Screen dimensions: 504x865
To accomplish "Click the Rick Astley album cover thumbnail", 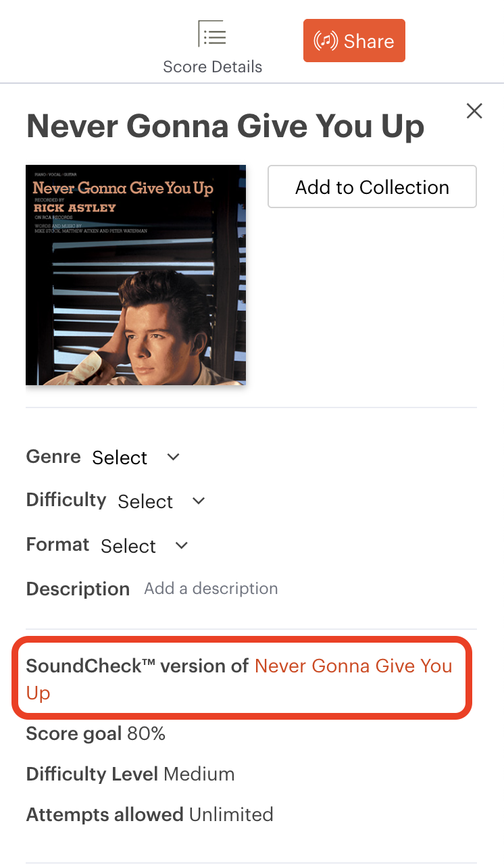I will [x=135, y=274].
